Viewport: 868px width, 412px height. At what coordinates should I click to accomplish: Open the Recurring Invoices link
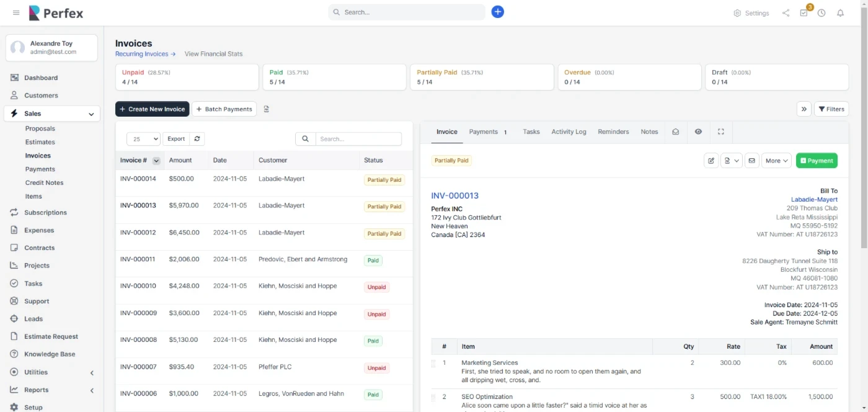[145, 54]
